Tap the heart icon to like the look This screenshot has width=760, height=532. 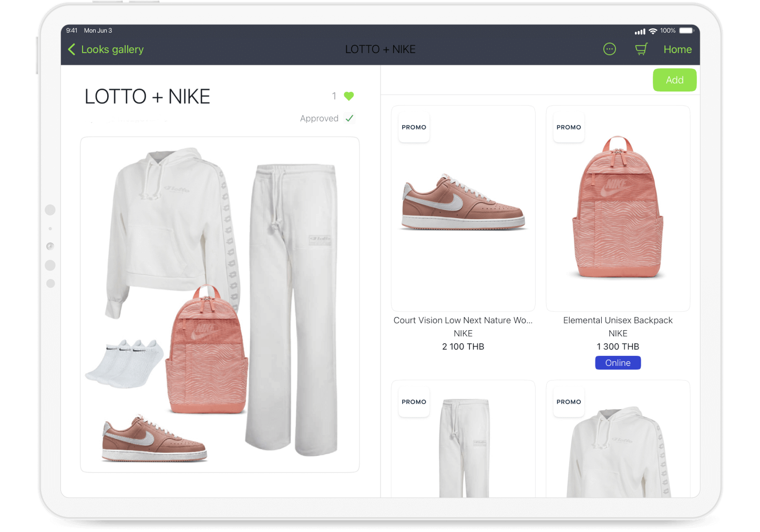(350, 96)
